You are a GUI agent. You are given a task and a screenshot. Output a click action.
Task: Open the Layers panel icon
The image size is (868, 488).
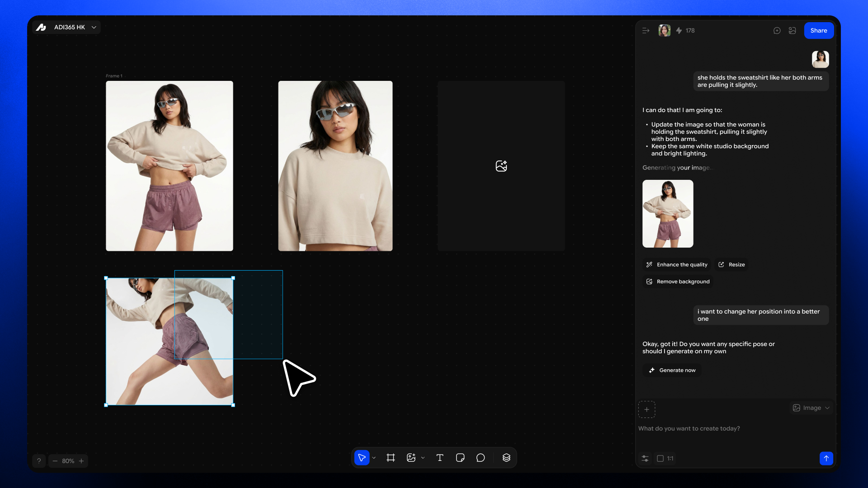506,457
